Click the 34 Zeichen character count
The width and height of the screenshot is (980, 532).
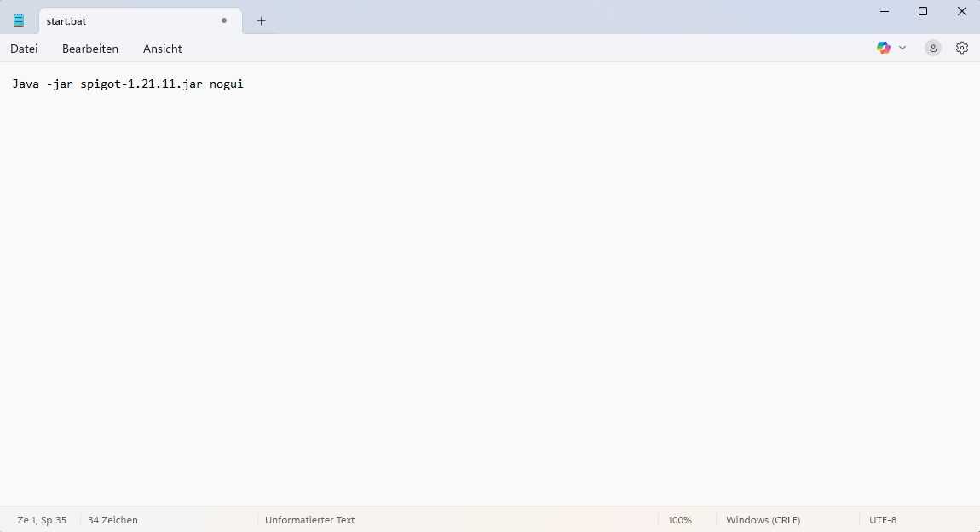click(112, 519)
